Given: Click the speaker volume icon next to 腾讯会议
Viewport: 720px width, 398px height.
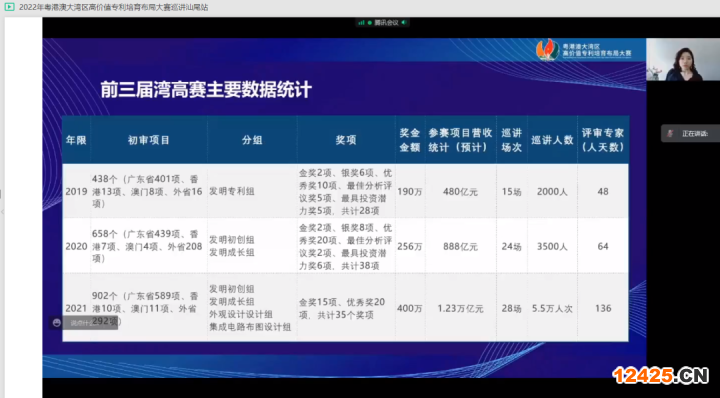Looking at the screenshot, I should 404,22.
